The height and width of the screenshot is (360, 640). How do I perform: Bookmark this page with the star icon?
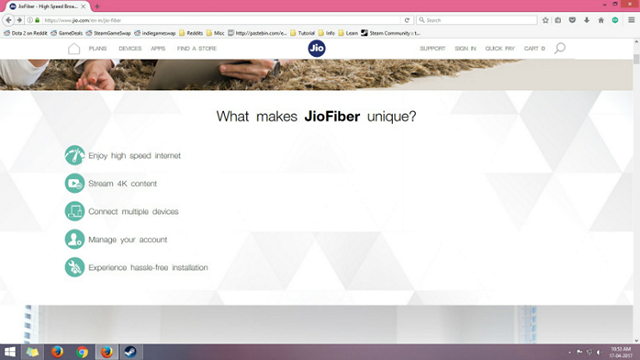coord(545,20)
